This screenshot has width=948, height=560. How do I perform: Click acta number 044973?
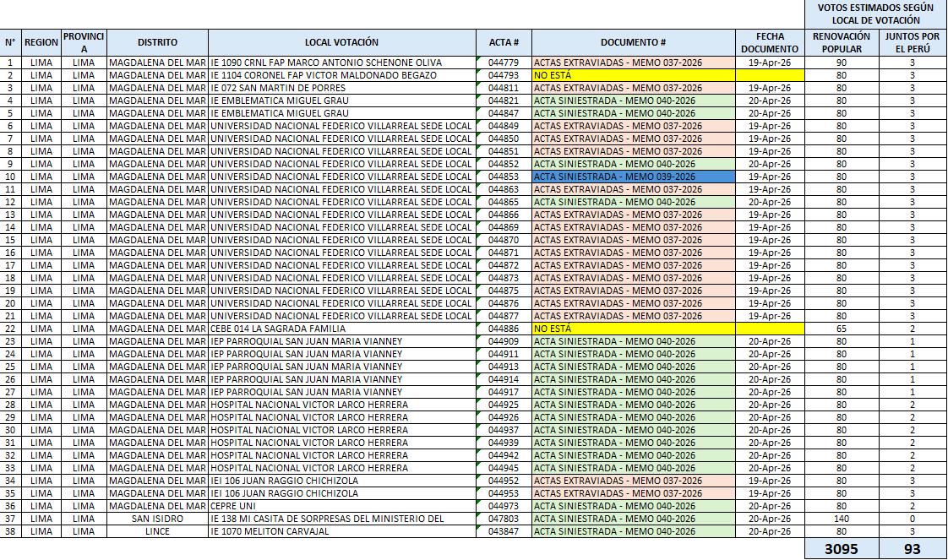pyautogui.click(x=504, y=506)
